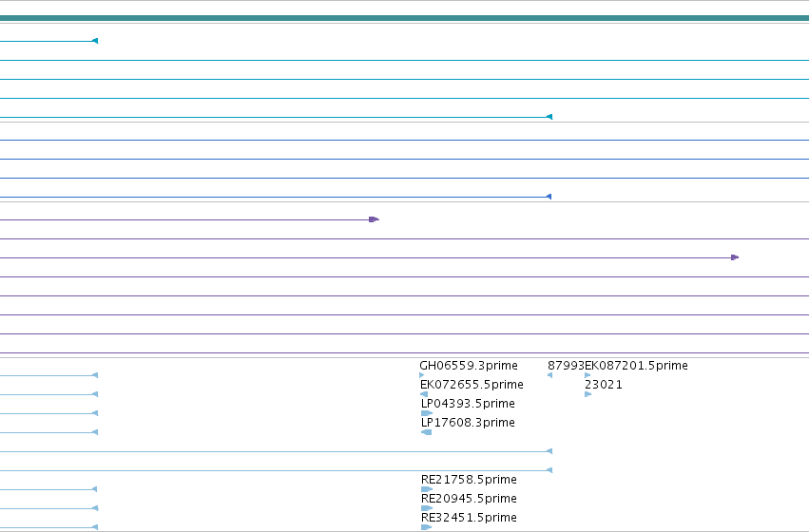Click the block glyph under RE20945.5prime
809x532 pixels.
427,508
